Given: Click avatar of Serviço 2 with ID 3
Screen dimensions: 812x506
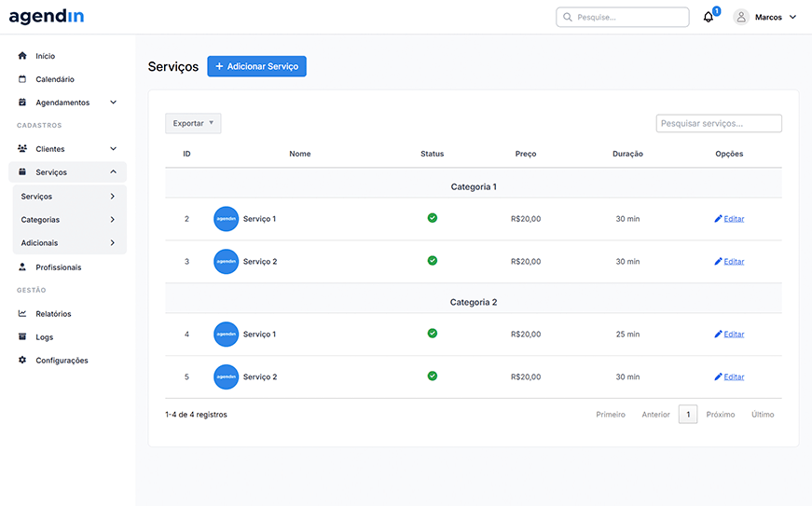Looking at the screenshot, I should coord(226,261).
